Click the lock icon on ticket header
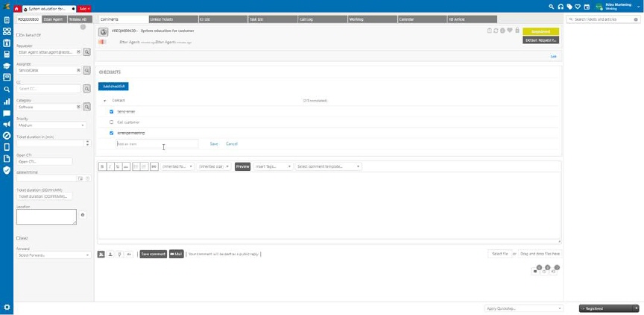The image size is (644, 315). click(x=517, y=31)
